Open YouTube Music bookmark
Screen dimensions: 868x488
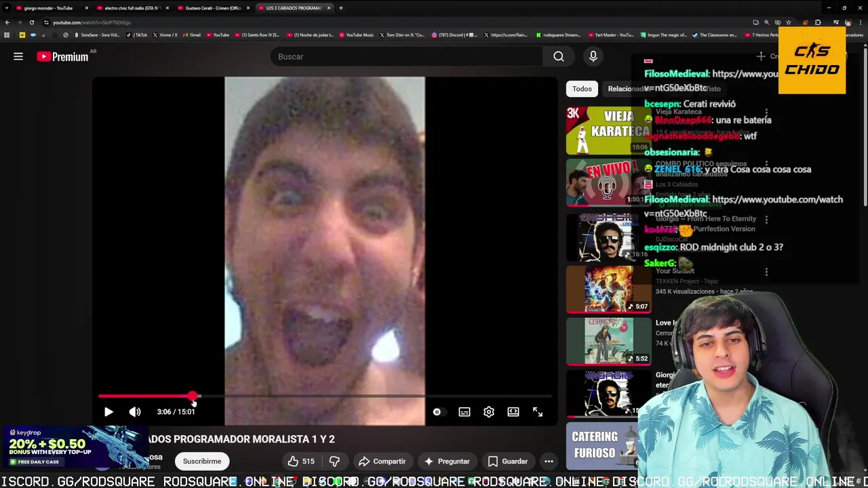tap(357, 35)
